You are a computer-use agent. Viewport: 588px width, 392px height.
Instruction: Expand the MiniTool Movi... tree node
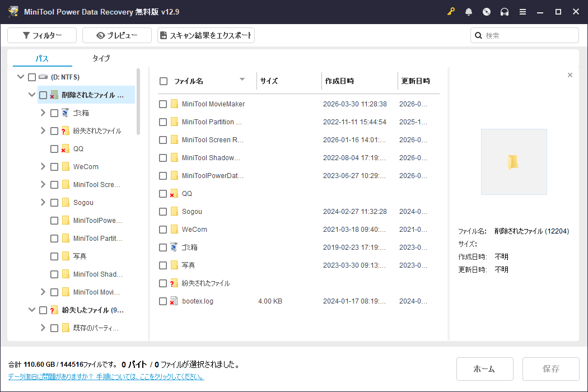pyautogui.click(x=43, y=292)
